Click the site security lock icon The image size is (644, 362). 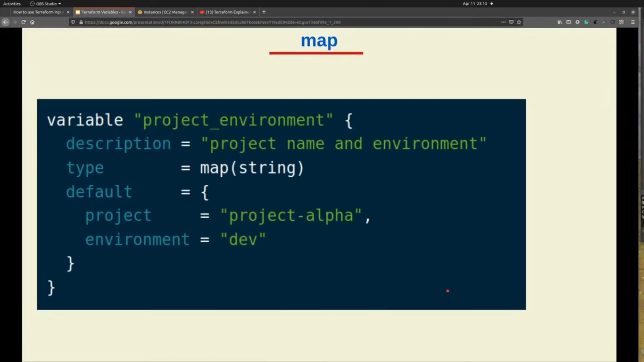(x=81, y=22)
